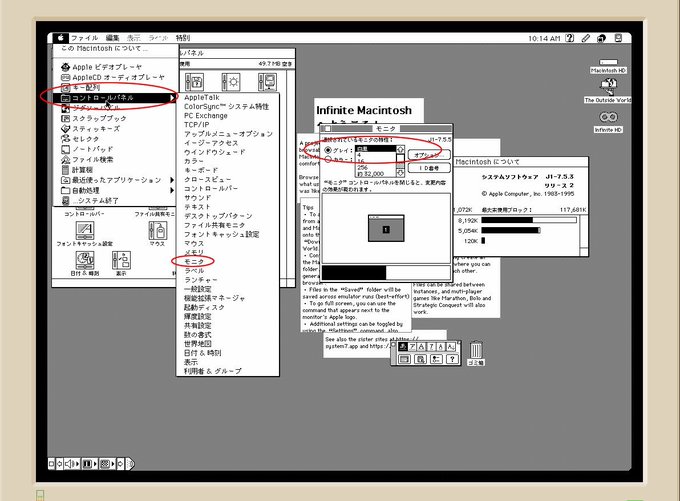Open キー配列 in the Apple menu
Viewport: 680px width, 501px height.
(x=115, y=88)
